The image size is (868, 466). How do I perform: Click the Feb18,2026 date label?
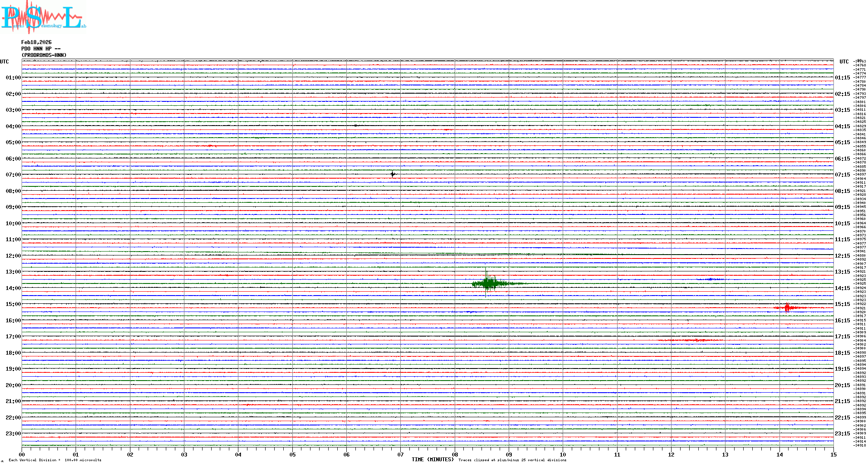click(36, 42)
